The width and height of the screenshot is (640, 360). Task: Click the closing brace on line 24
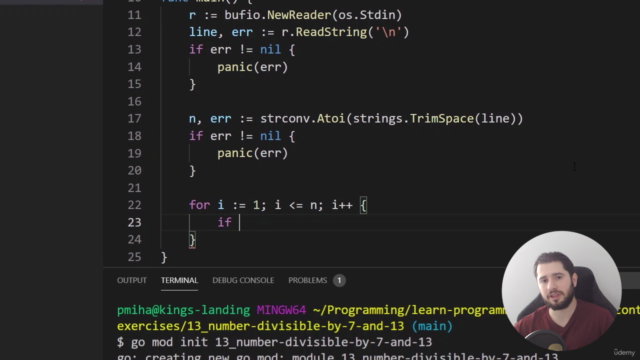pyautogui.click(x=192, y=240)
